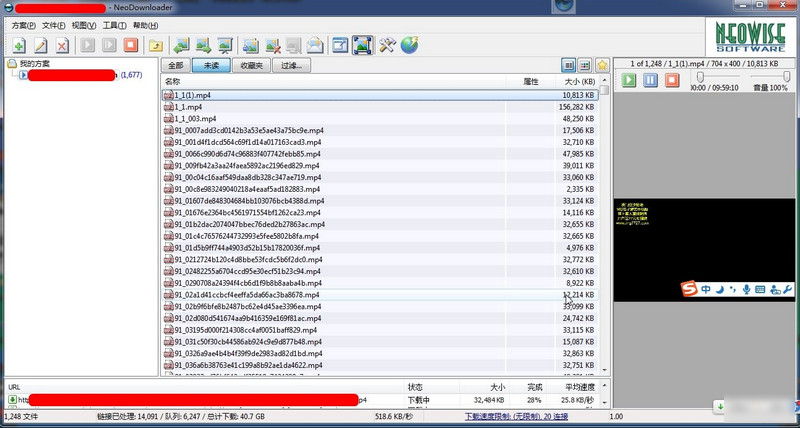This screenshot has height=428, width=800.
Task: Edit the project with the pencil page icon
Action: coord(41,46)
